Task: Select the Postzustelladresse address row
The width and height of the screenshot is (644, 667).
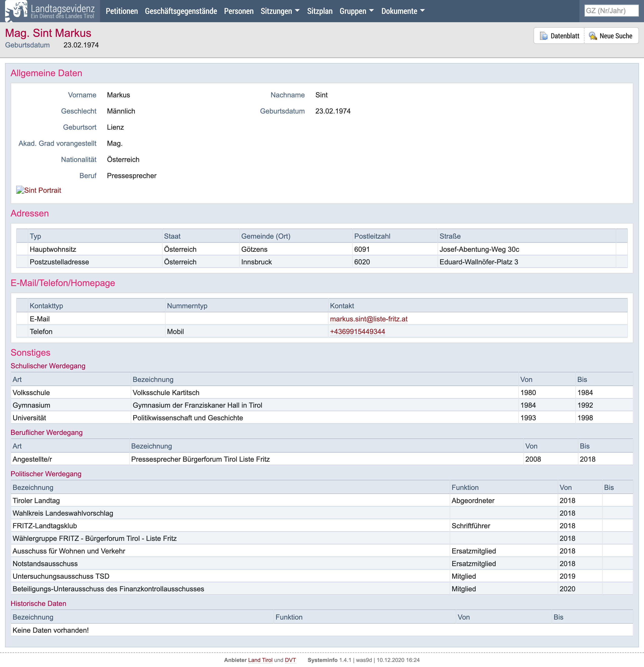Action: click(x=322, y=262)
